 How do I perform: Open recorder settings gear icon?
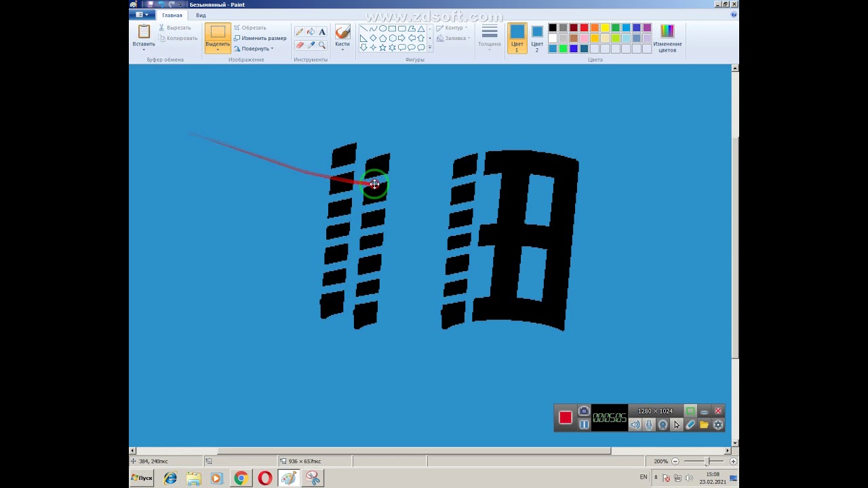(718, 425)
